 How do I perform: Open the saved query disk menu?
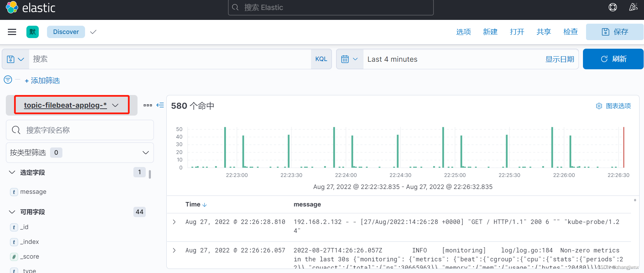coord(15,59)
